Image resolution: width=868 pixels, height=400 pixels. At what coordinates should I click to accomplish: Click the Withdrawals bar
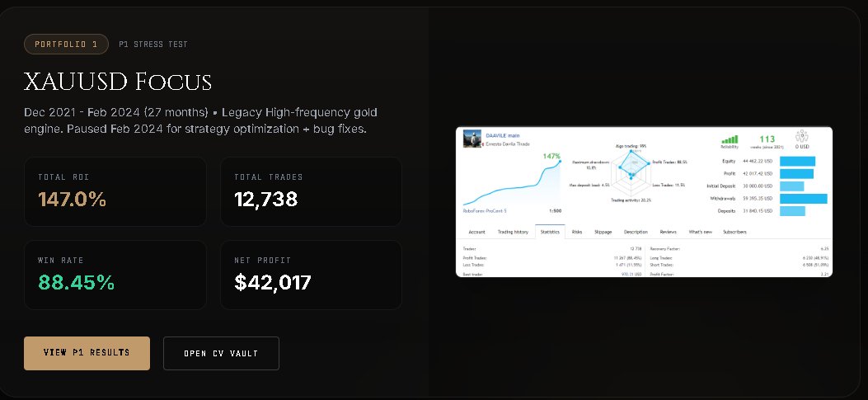pyautogui.click(x=803, y=198)
